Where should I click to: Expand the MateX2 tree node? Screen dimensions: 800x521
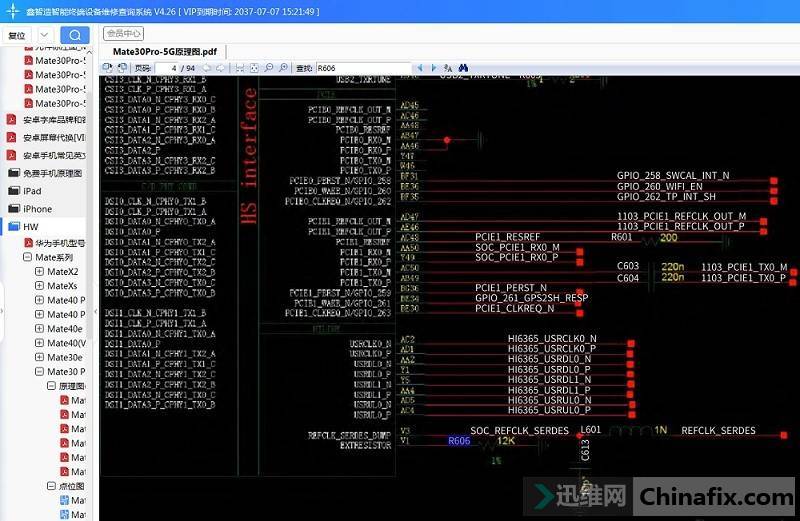[x=39, y=272]
